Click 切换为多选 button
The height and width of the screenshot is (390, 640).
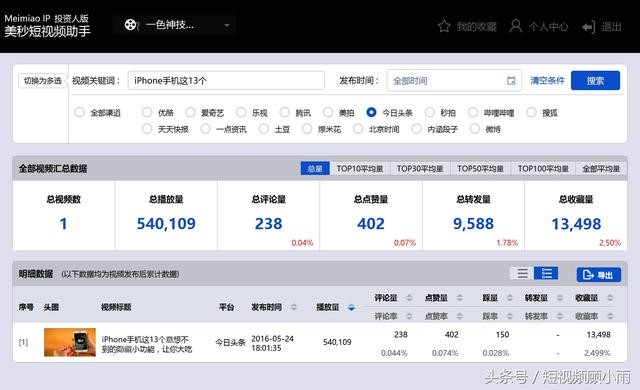[42, 81]
